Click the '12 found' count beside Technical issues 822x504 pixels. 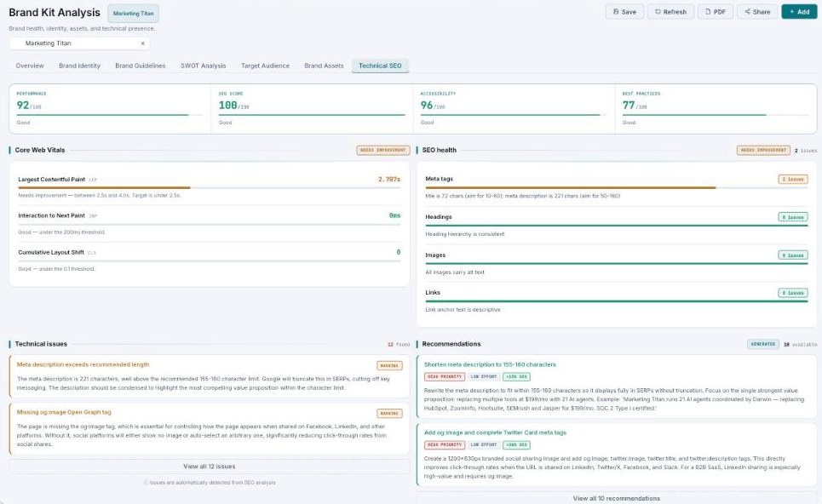pyautogui.click(x=399, y=345)
